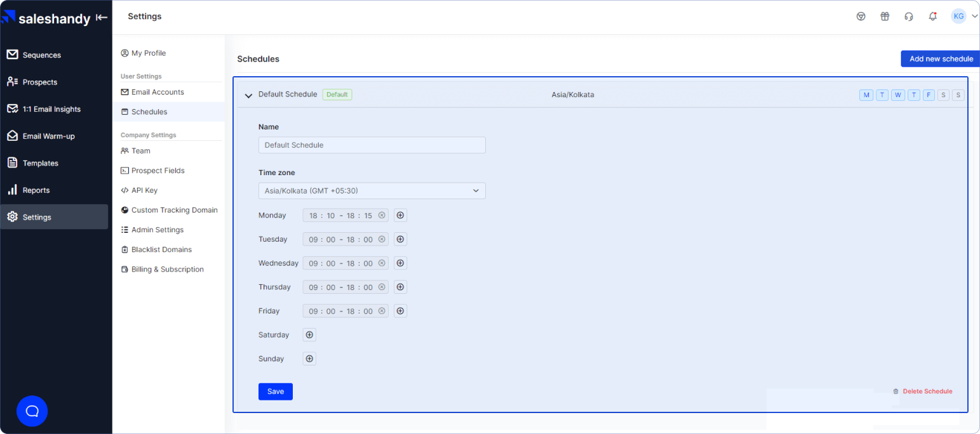The width and height of the screenshot is (980, 434).
Task: Open the Time zone dropdown
Action: (x=372, y=191)
